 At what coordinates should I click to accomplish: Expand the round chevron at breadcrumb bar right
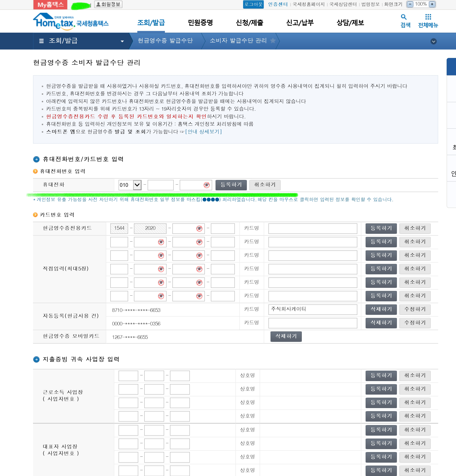(x=433, y=41)
